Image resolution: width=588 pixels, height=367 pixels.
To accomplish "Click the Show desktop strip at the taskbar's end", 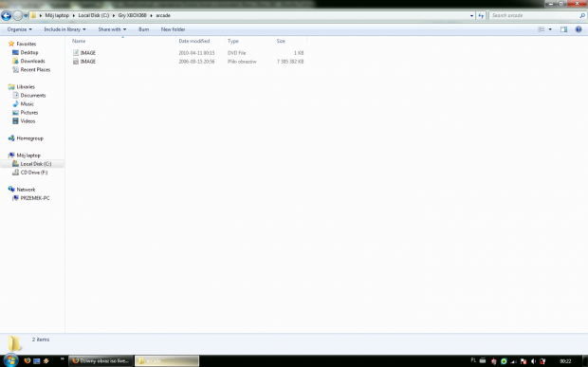I will [585, 360].
